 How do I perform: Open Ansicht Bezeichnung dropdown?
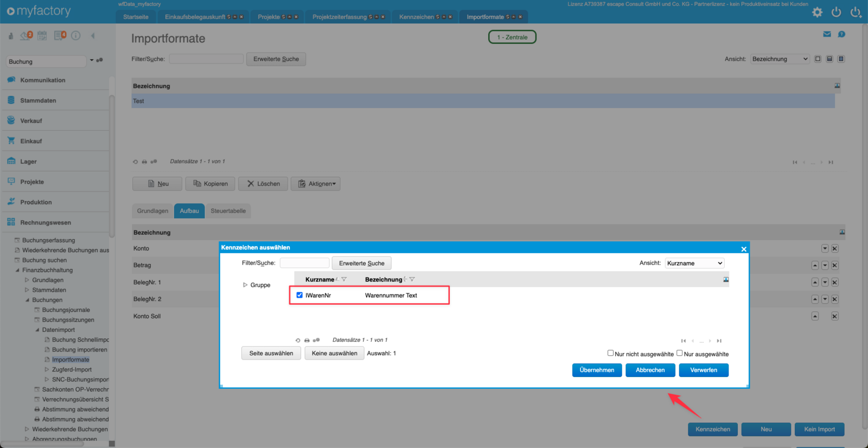coord(780,59)
